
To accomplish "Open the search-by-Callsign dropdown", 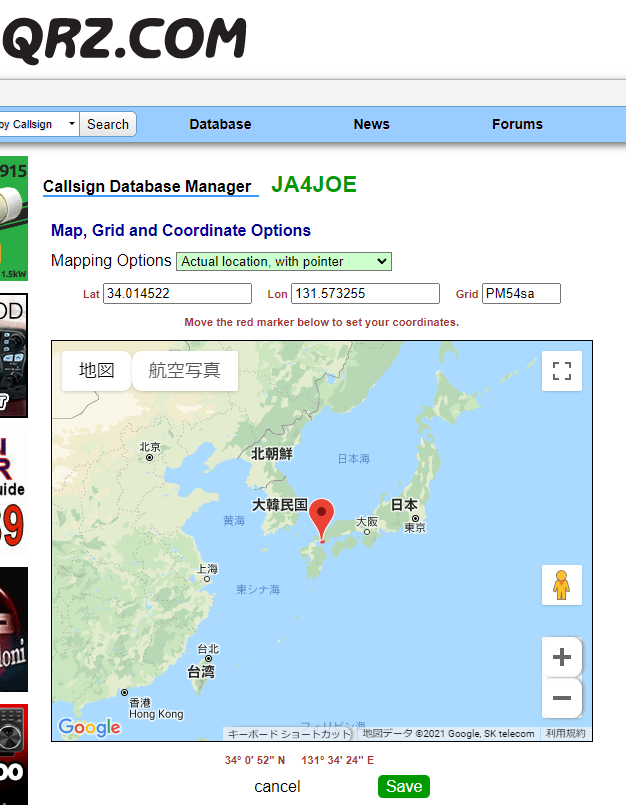I will (x=40, y=124).
